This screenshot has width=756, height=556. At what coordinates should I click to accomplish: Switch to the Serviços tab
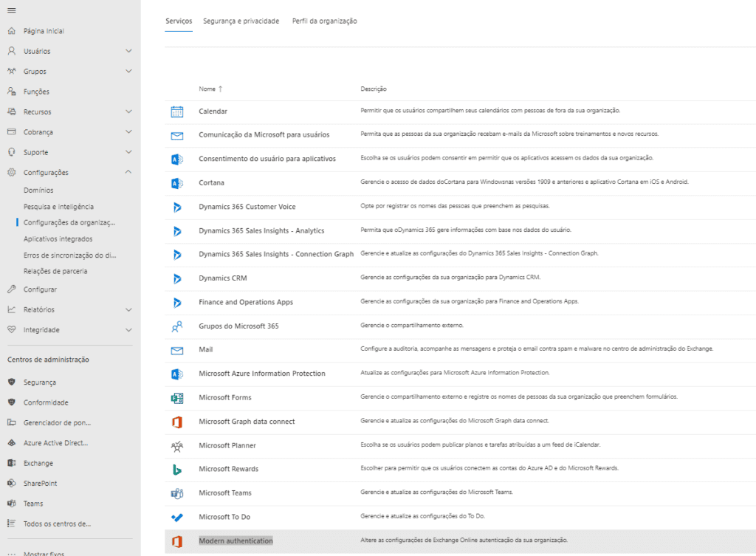179,21
